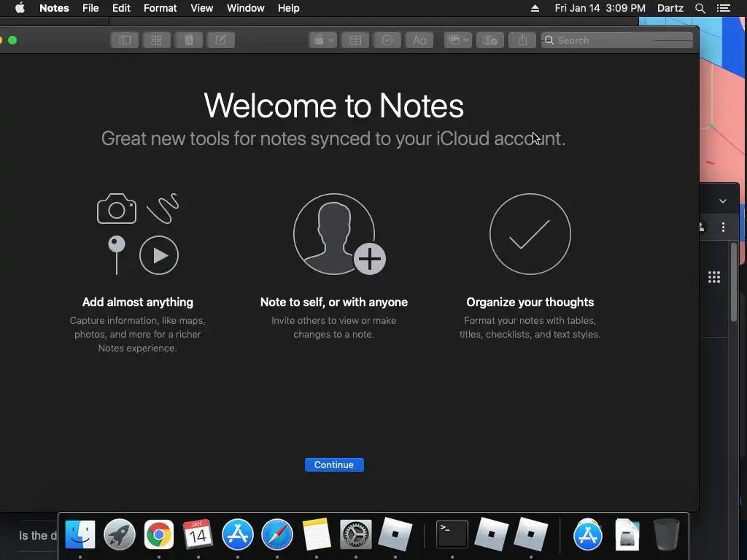Click the add people to note button
Viewport: 747px width, 560px height.
(x=490, y=41)
